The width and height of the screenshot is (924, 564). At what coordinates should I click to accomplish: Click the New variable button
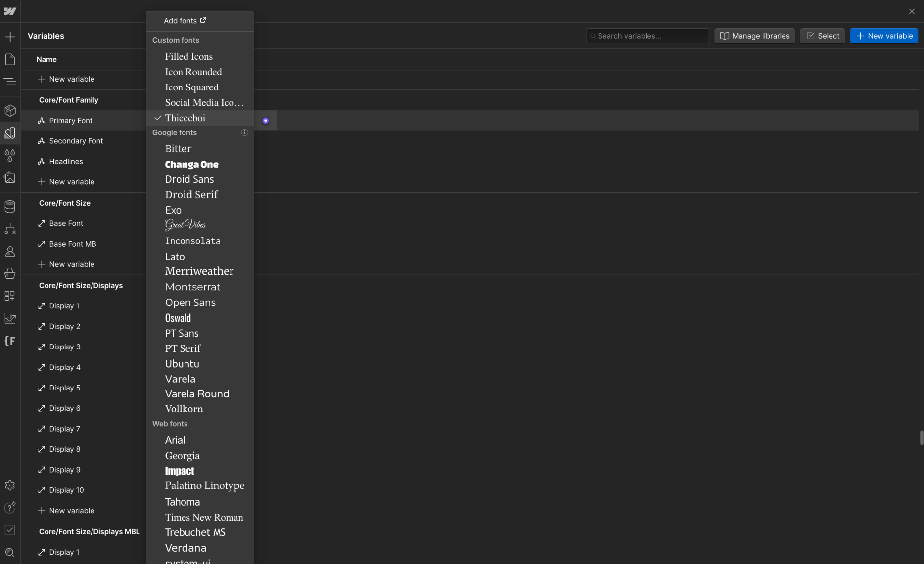click(883, 36)
